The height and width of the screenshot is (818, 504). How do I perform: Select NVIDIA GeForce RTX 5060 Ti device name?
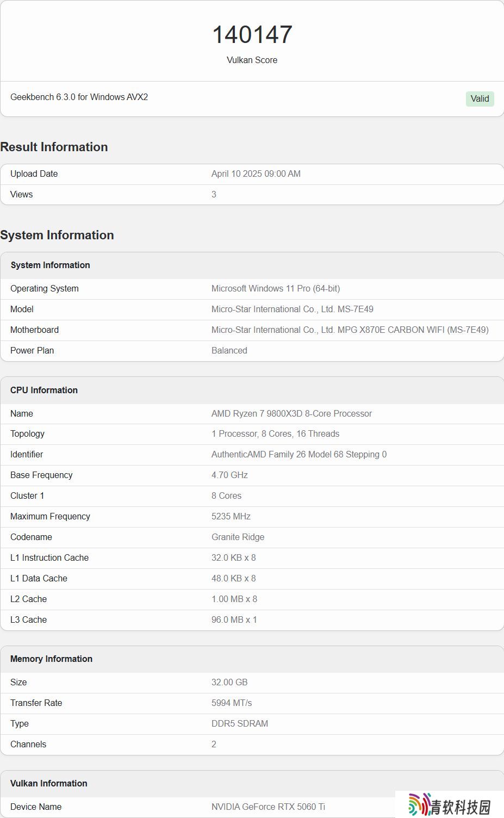coord(268,807)
